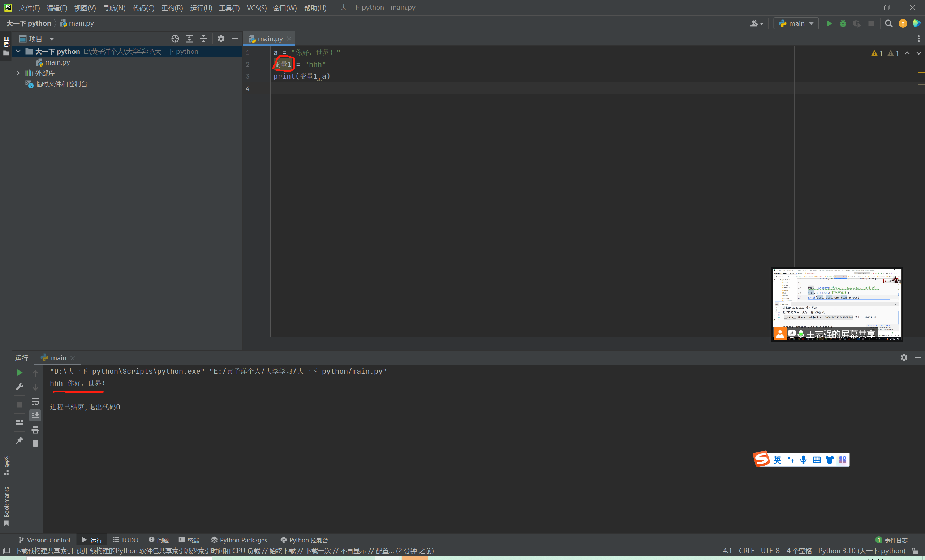The image size is (925, 560).
Task: Toggle soft-wrap in run console
Action: [x=35, y=402]
